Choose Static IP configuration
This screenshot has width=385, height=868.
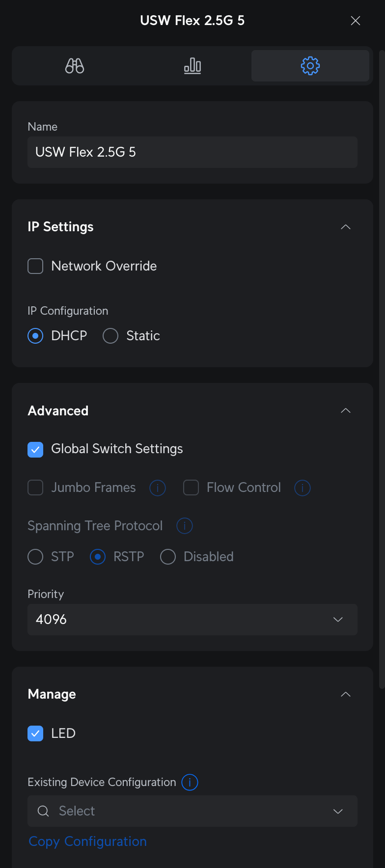(110, 336)
